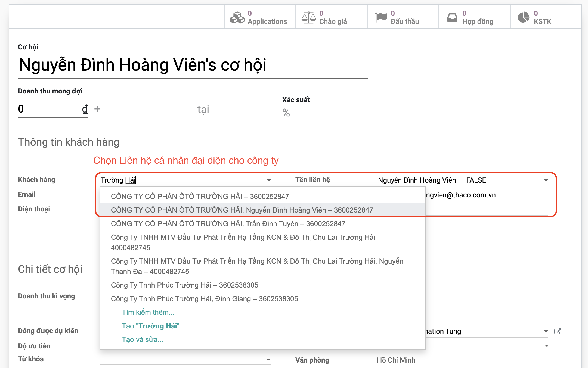Expand the Từ khóa dropdown arrow
Screen dimensions: 588x368
(268, 360)
